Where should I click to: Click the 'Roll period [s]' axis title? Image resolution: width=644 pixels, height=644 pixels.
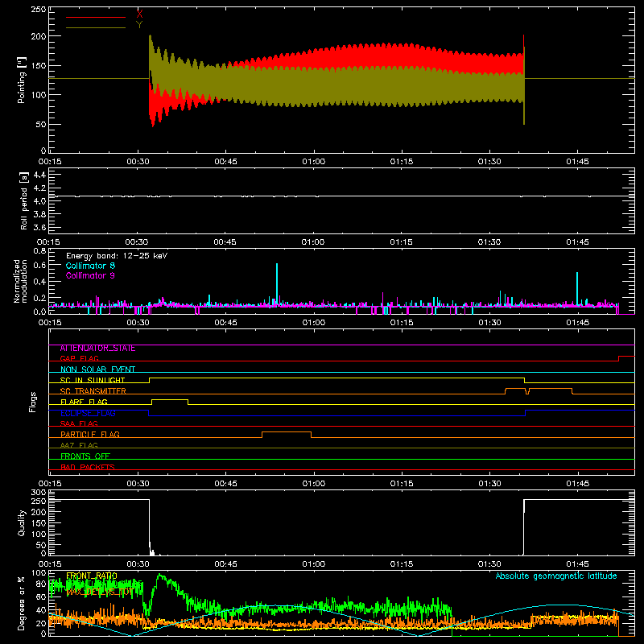[24, 200]
